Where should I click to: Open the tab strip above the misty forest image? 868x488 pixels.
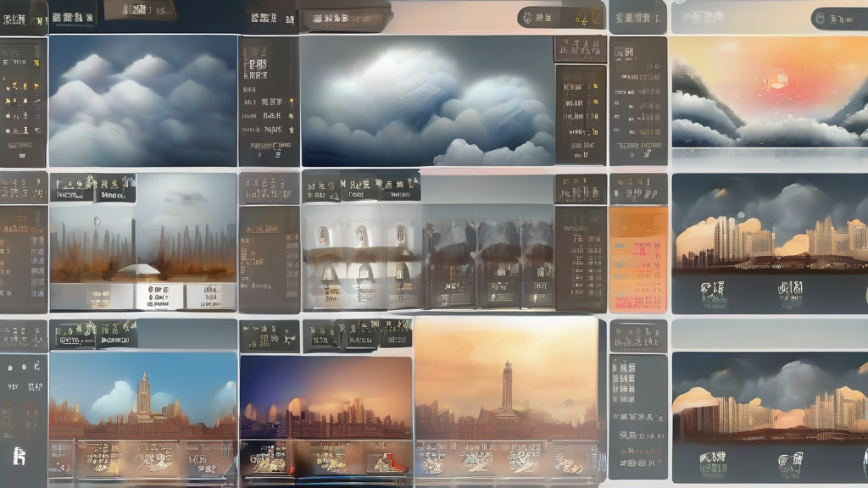(x=93, y=188)
